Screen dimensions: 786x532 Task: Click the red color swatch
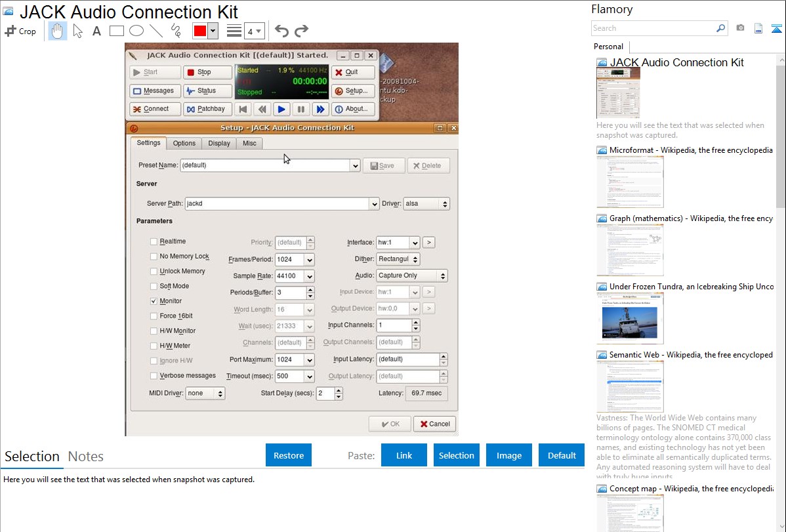[200, 31]
